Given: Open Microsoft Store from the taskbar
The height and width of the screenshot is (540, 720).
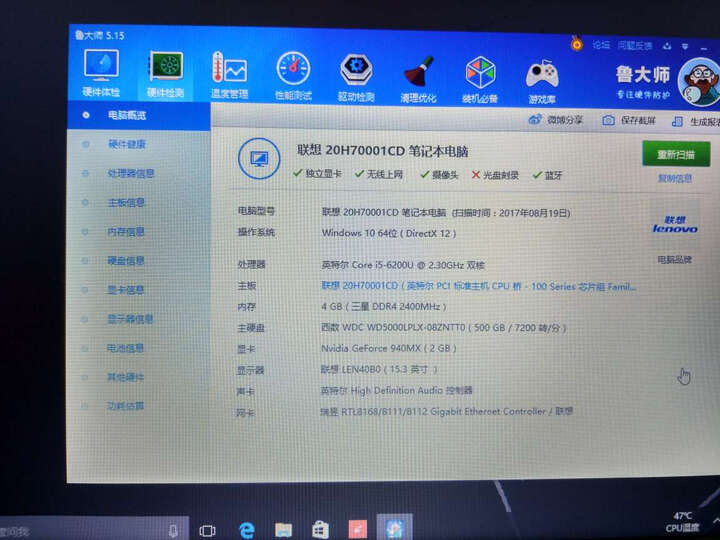Looking at the screenshot, I should 320,530.
